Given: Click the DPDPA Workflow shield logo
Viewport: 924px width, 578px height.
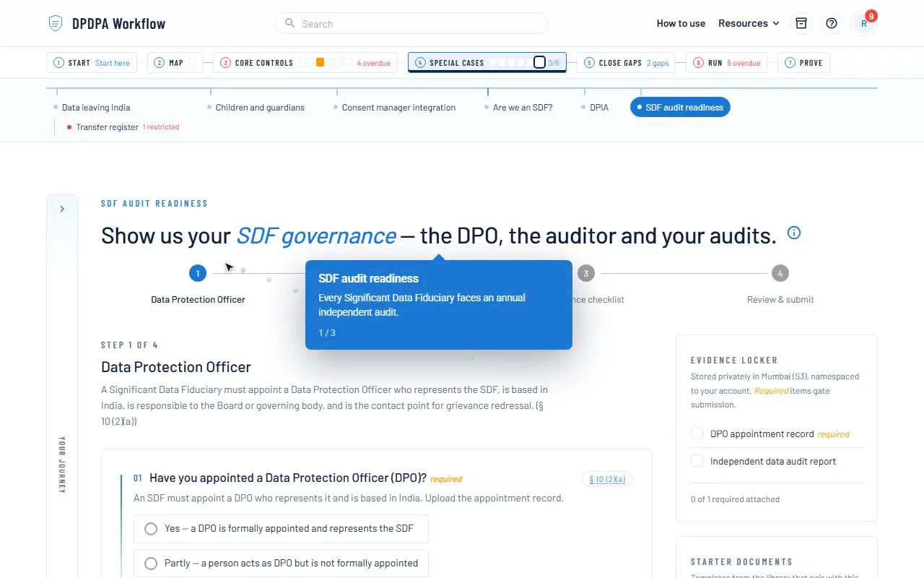Looking at the screenshot, I should [56, 23].
